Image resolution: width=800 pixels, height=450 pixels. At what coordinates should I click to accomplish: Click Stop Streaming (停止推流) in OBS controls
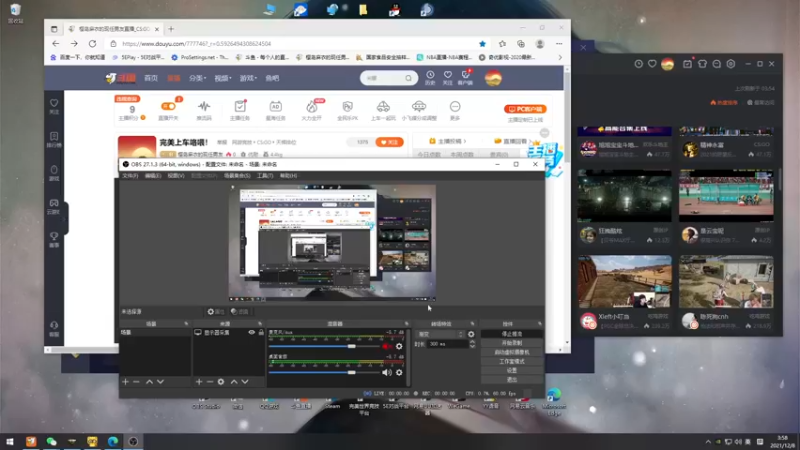tap(512, 334)
